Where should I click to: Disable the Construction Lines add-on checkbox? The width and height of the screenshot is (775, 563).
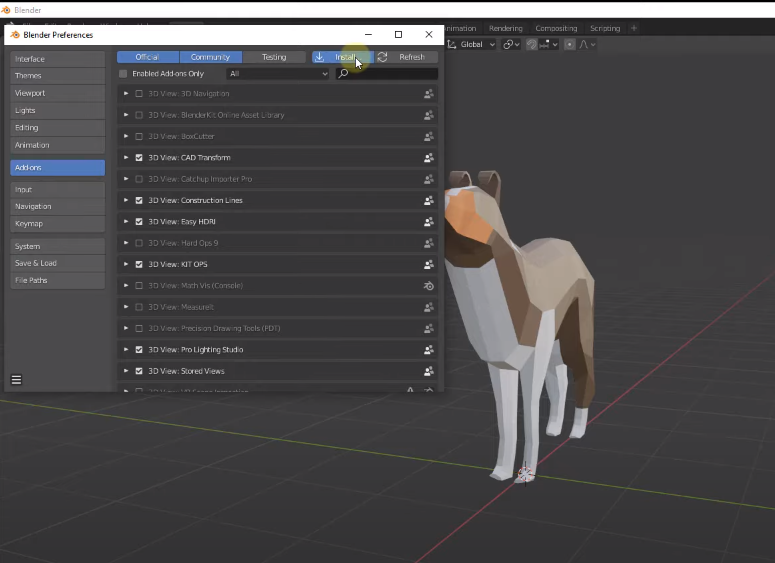pos(139,200)
